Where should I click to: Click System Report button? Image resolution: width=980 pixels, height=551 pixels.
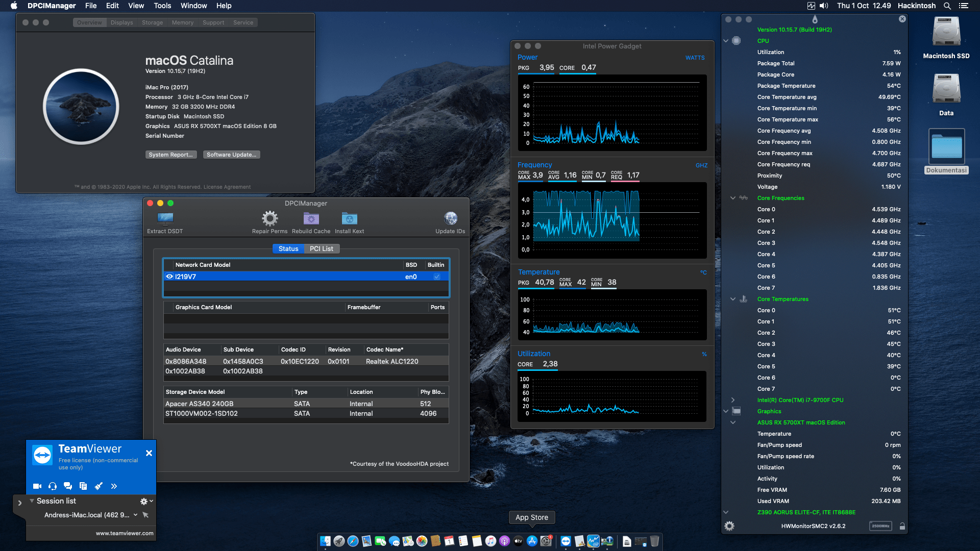(x=170, y=155)
